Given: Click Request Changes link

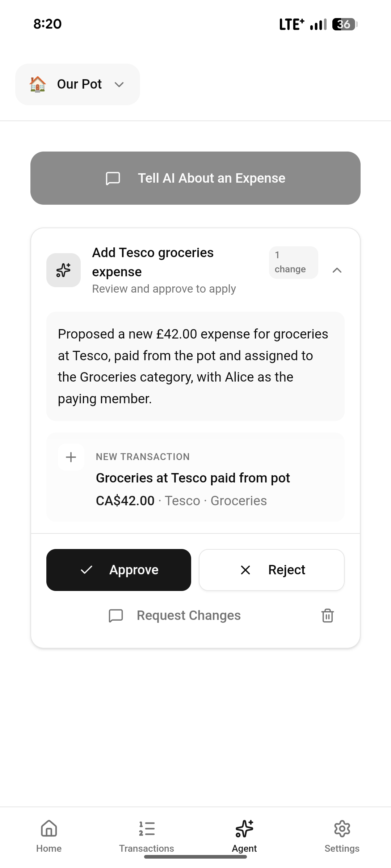Looking at the screenshot, I should click(189, 615).
